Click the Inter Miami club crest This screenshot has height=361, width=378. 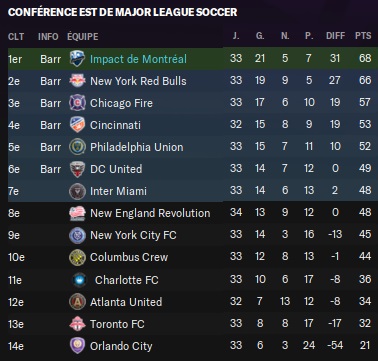point(77,191)
